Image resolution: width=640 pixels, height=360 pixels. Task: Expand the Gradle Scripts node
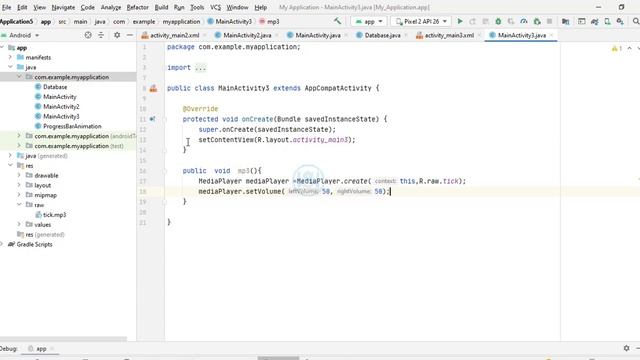2,244
